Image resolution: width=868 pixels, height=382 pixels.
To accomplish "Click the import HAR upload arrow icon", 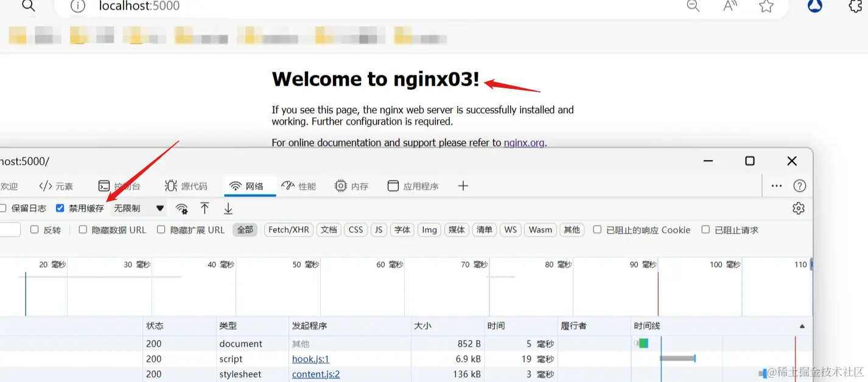I will pyautogui.click(x=205, y=209).
